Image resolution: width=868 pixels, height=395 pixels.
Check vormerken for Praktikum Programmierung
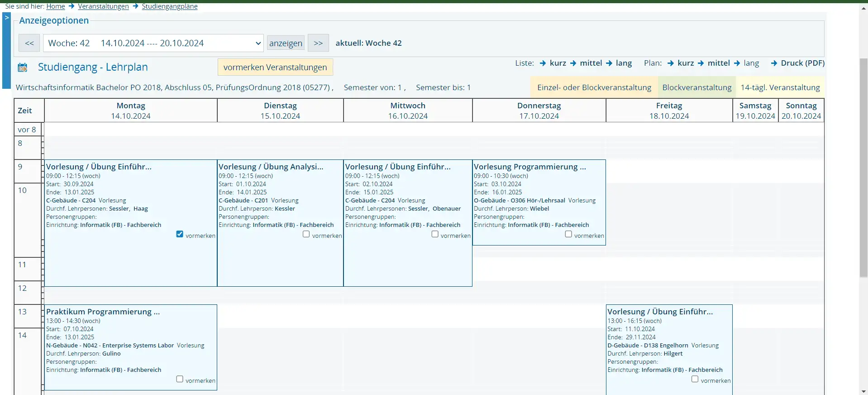pos(180,379)
